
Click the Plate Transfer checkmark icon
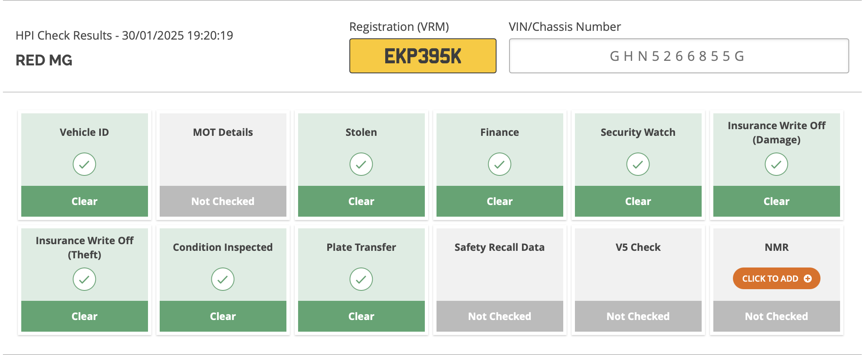click(x=361, y=279)
